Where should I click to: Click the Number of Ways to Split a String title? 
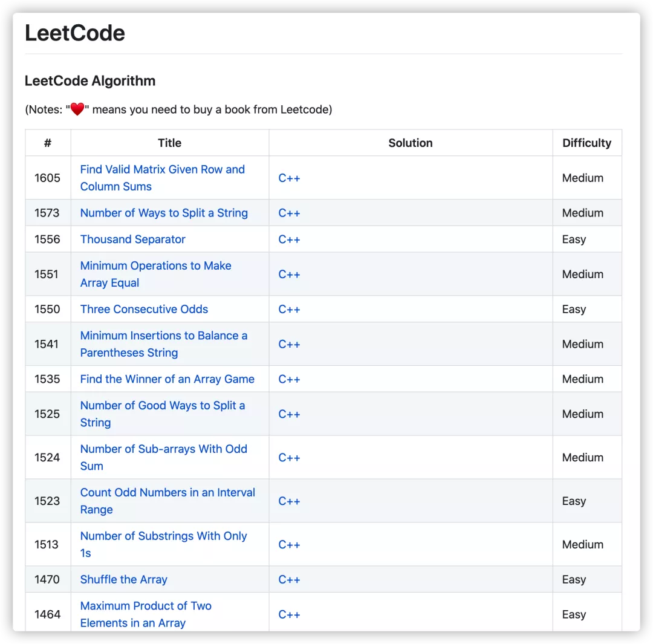164,213
